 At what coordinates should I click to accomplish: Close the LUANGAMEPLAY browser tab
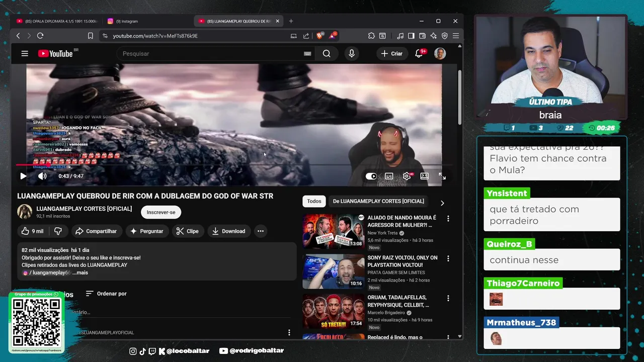click(x=277, y=21)
